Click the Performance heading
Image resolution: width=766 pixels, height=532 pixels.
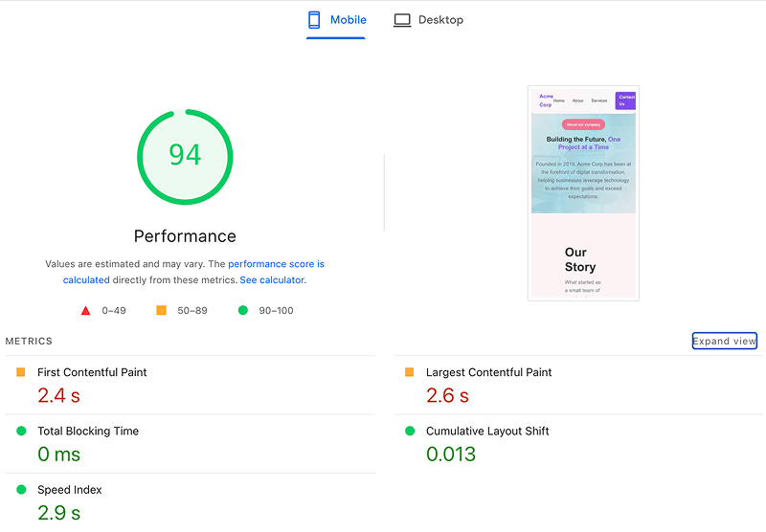click(185, 236)
